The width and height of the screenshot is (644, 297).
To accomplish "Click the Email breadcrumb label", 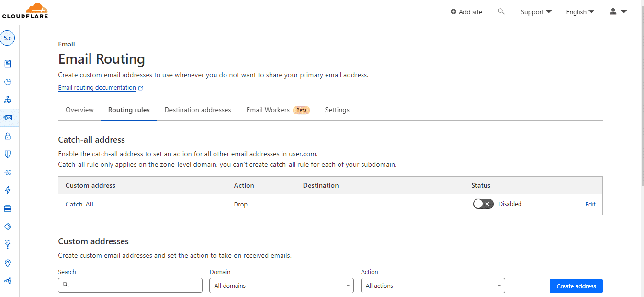I will (67, 44).
